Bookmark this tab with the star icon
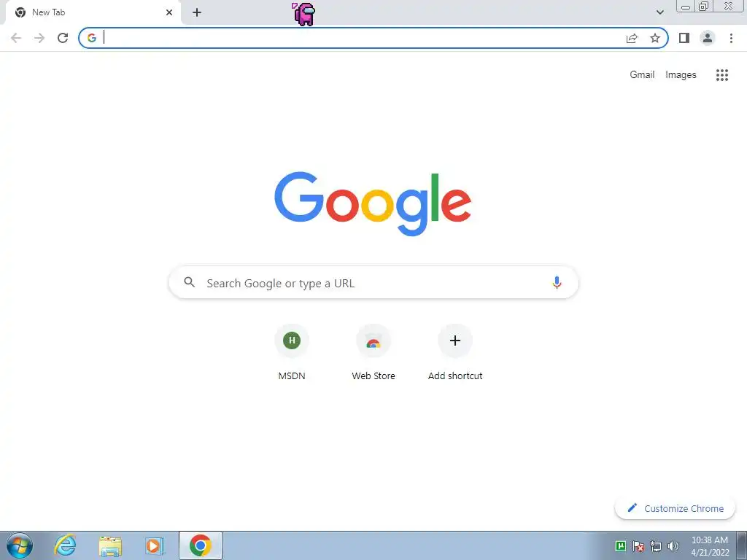Screen dimensions: 747x560 click(655, 38)
